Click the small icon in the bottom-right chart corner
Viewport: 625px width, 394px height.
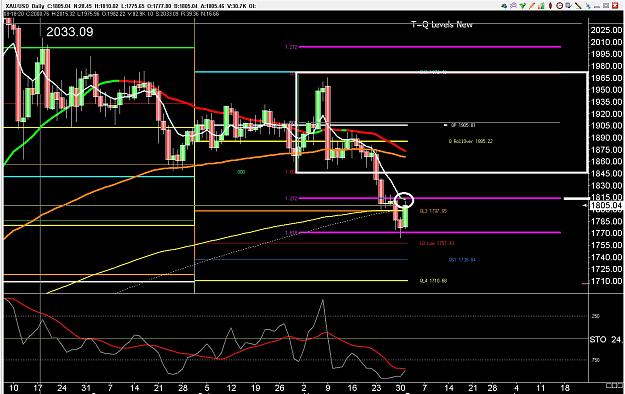point(615,386)
